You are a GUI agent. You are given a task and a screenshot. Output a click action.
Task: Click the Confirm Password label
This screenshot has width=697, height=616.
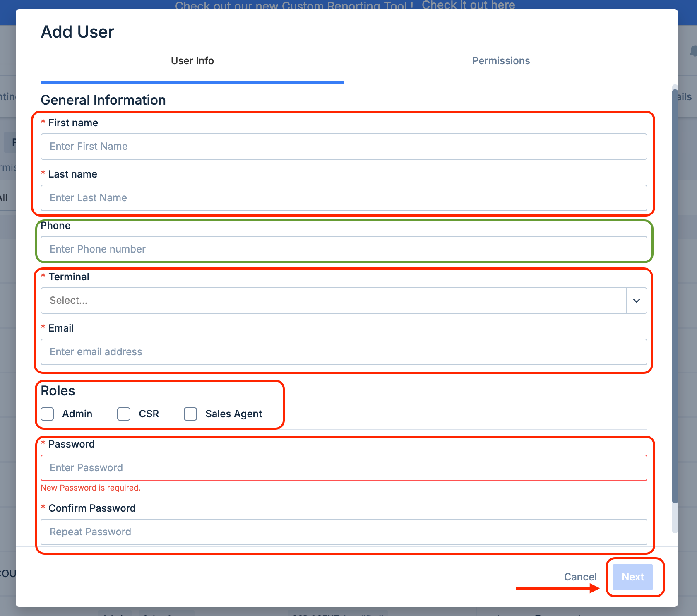click(92, 508)
